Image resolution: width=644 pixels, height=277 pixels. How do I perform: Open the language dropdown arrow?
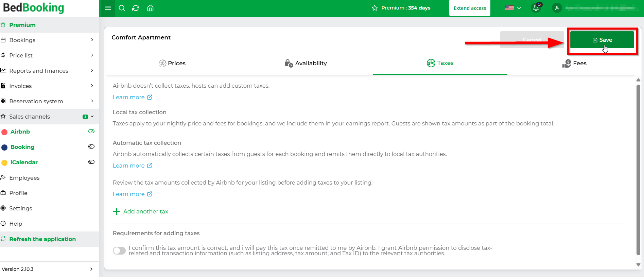pyautogui.click(x=519, y=8)
